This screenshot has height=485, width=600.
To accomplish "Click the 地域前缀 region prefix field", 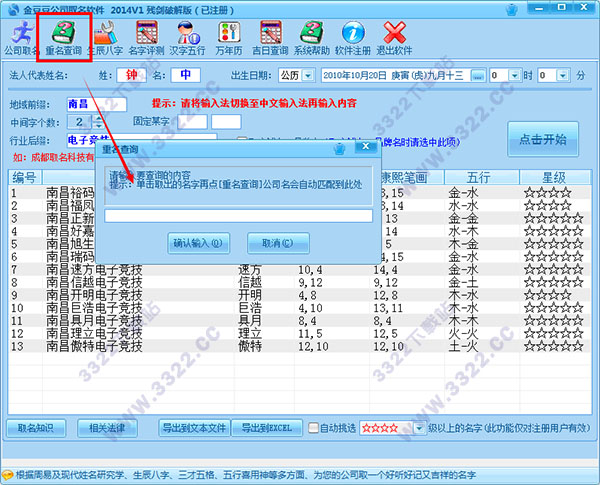I will [x=96, y=104].
